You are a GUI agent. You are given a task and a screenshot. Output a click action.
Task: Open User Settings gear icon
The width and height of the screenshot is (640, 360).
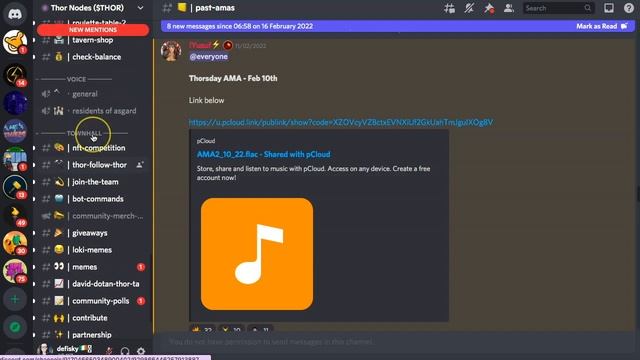141,351
